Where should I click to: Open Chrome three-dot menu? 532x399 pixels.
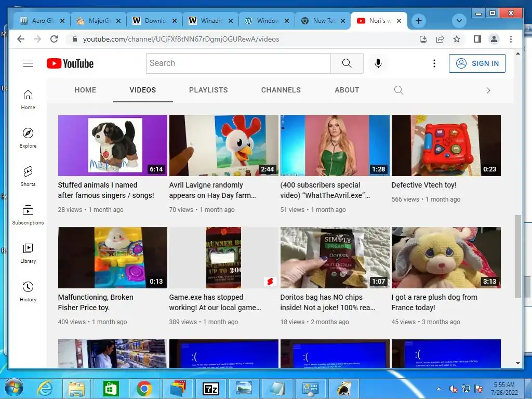[511, 39]
